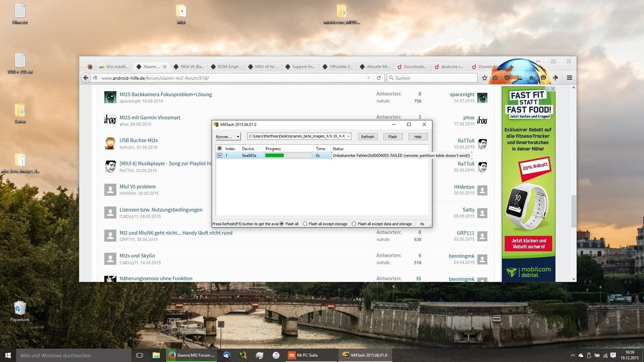Screen dimensions: 644x362
Task: Click the USB safely remove hardware tray icon
Action: [589, 355]
